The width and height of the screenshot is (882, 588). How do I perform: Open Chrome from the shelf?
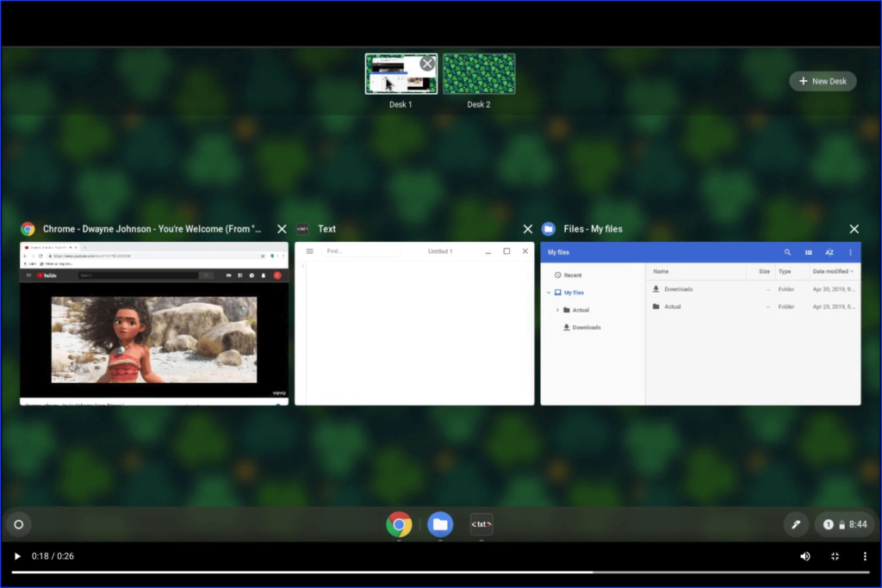(399, 524)
